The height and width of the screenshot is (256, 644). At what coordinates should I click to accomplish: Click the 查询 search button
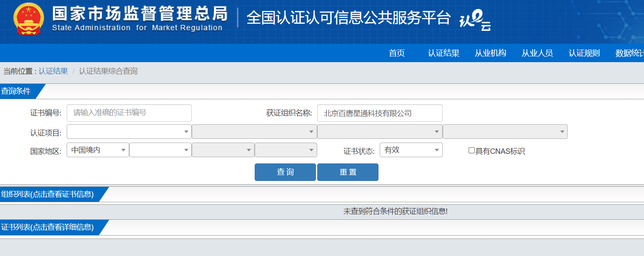285,172
